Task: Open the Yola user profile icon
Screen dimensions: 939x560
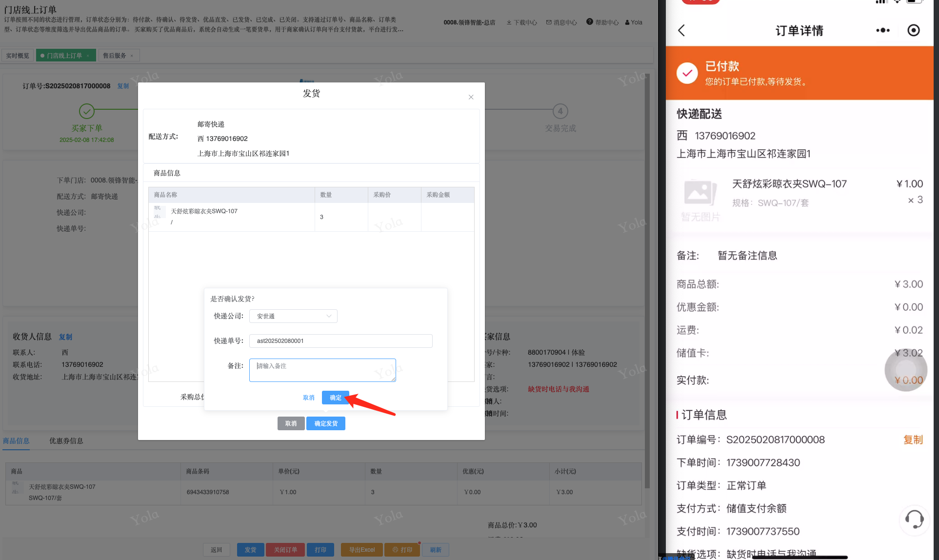Action: coord(627,22)
